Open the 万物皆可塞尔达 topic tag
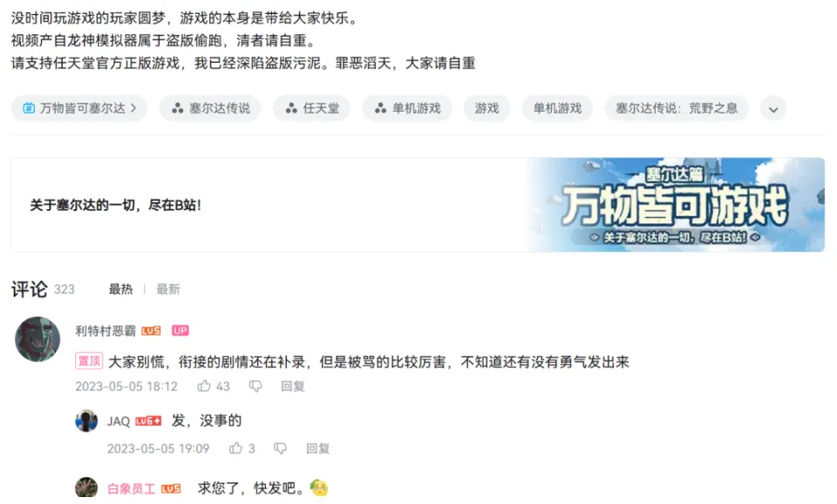837x504 pixels. point(79,108)
